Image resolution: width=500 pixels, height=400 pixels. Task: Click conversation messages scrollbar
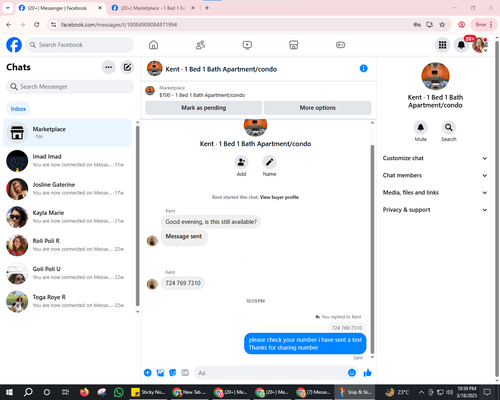point(372,249)
